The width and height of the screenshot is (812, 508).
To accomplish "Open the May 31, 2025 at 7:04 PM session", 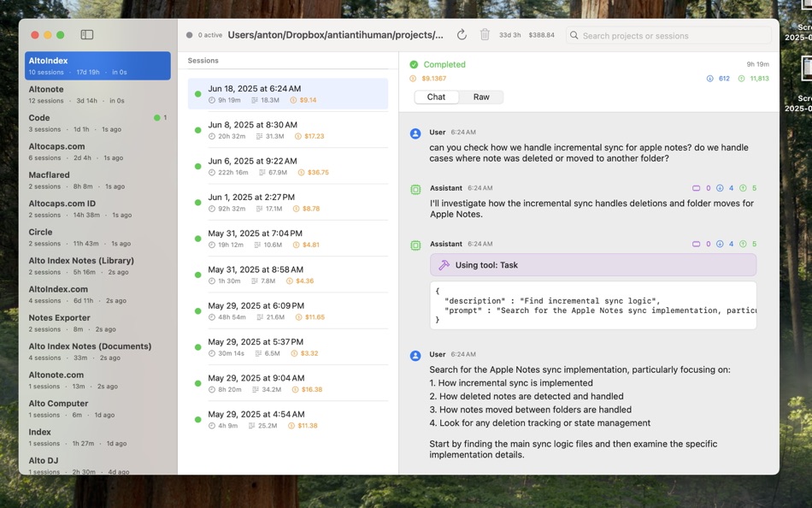I will point(288,239).
